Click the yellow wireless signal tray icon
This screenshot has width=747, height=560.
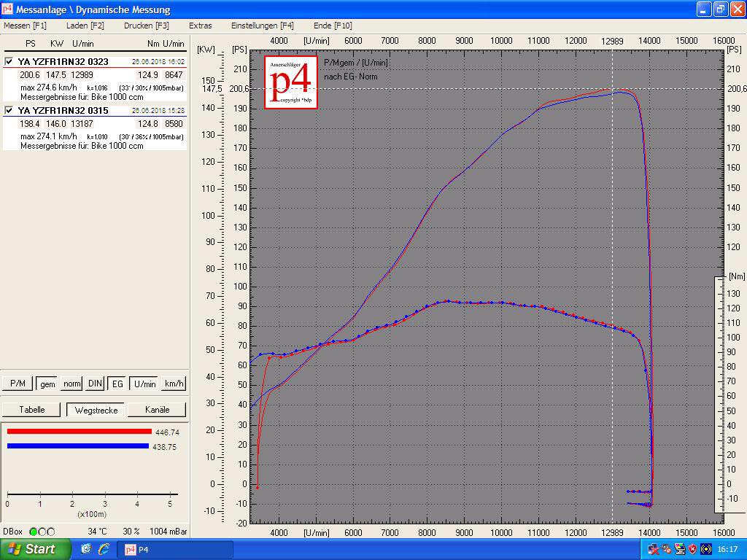(705, 549)
